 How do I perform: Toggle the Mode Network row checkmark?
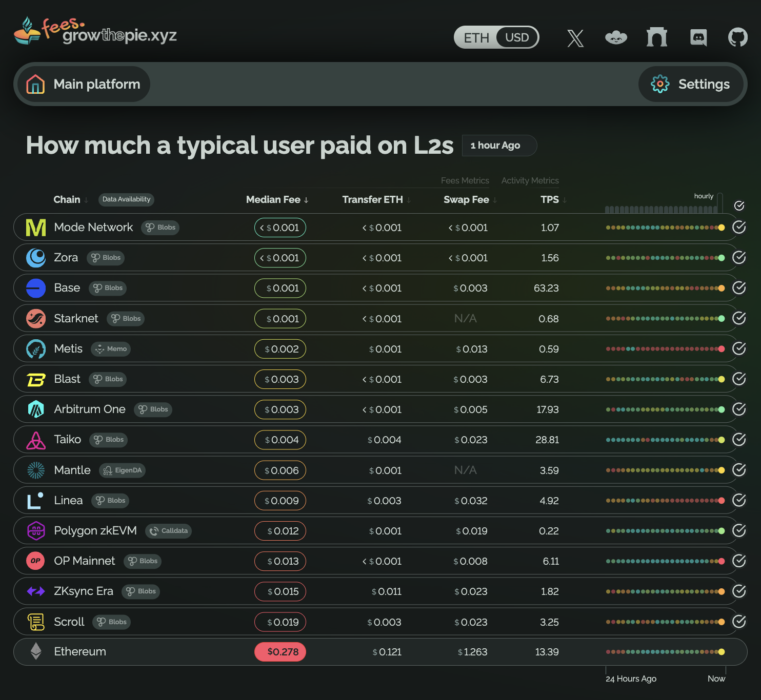[x=739, y=227]
